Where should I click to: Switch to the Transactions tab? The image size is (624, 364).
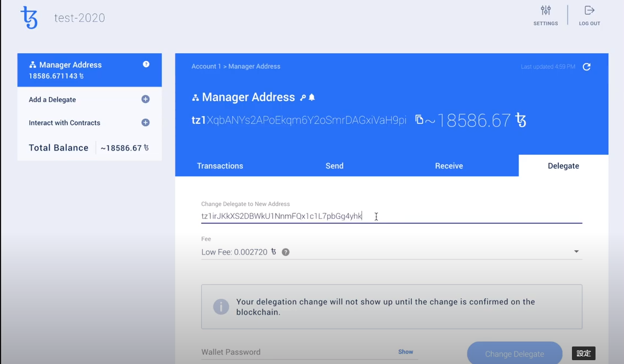[x=220, y=165]
